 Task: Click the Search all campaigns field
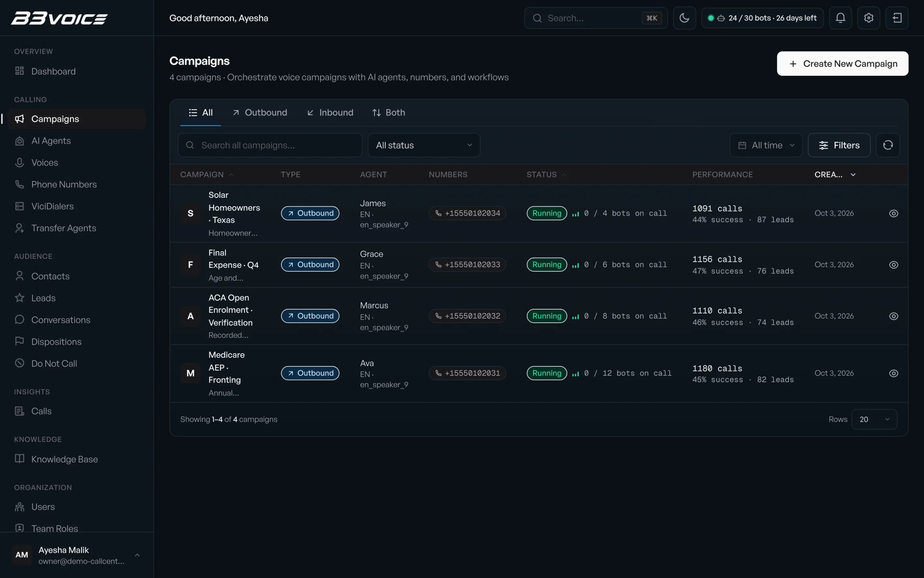coord(270,145)
